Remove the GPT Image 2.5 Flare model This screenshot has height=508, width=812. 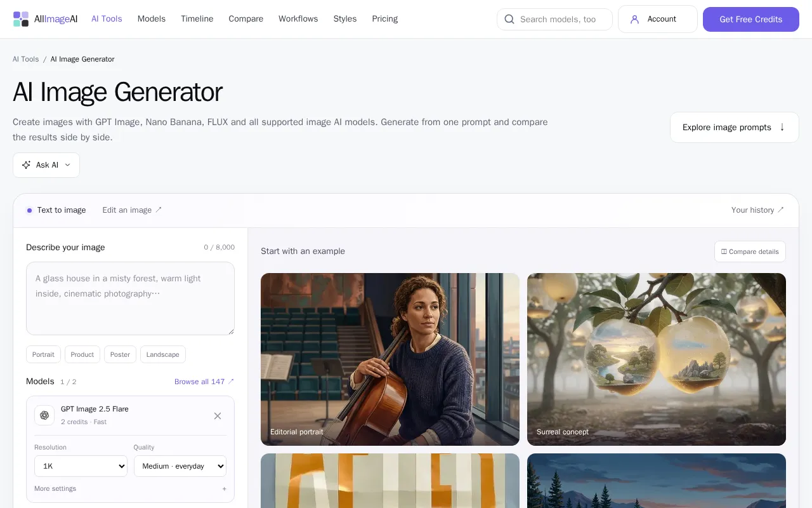tap(218, 416)
